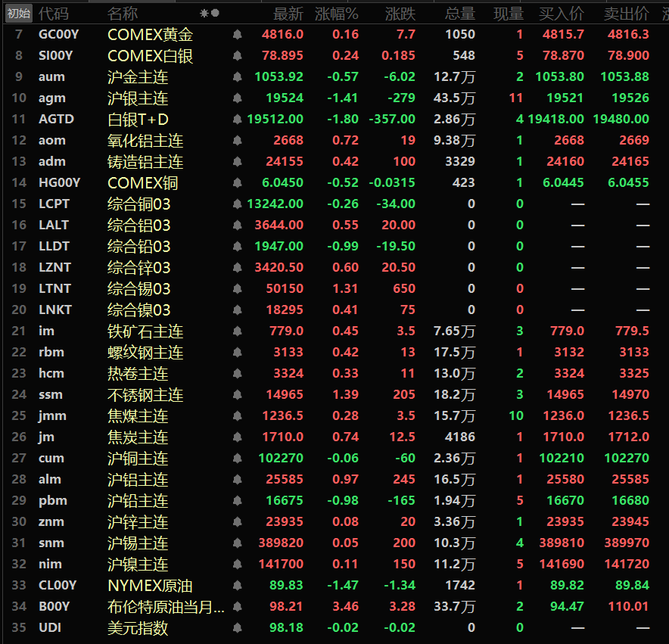The image size is (669, 644).
Task: Click the bell icon next to 沪铜主连
Action: click(237, 459)
